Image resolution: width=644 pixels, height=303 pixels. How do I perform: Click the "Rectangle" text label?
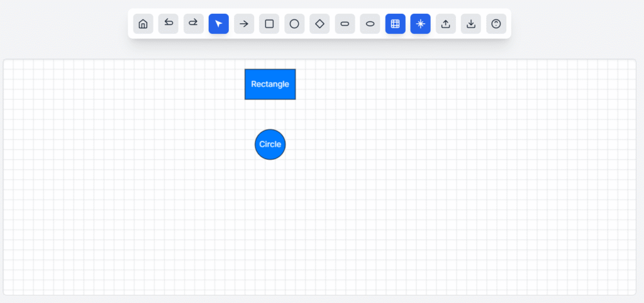point(270,84)
